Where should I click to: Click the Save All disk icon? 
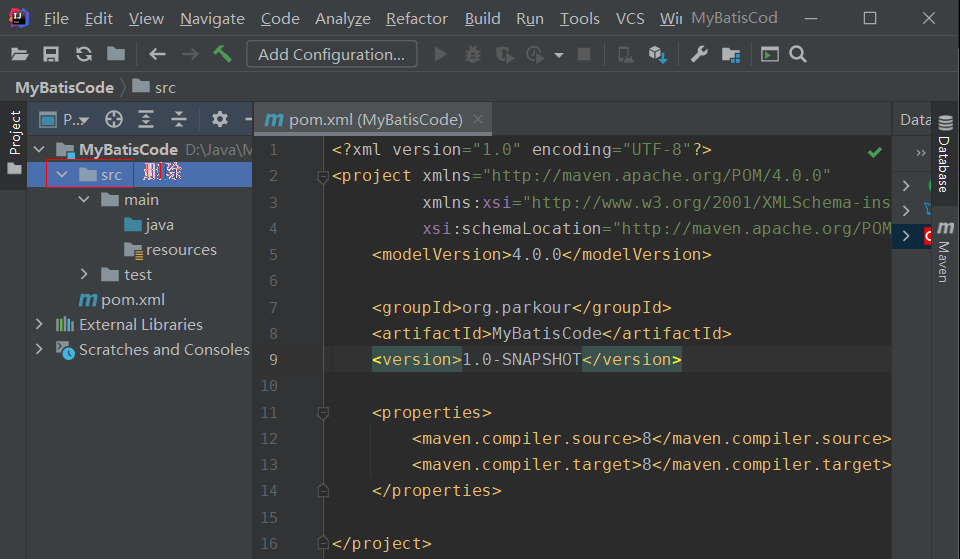[x=51, y=54]
